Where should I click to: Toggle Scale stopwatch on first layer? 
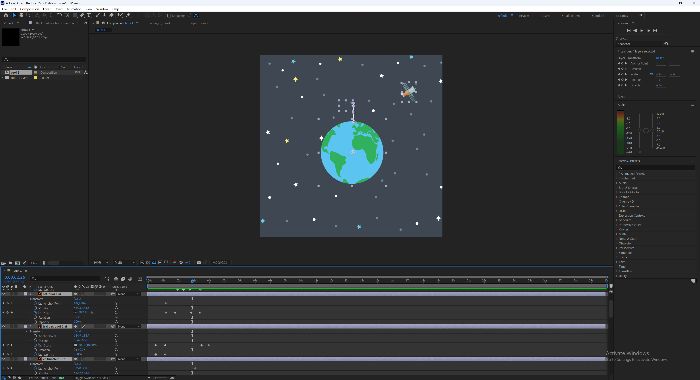coord(36,313)
